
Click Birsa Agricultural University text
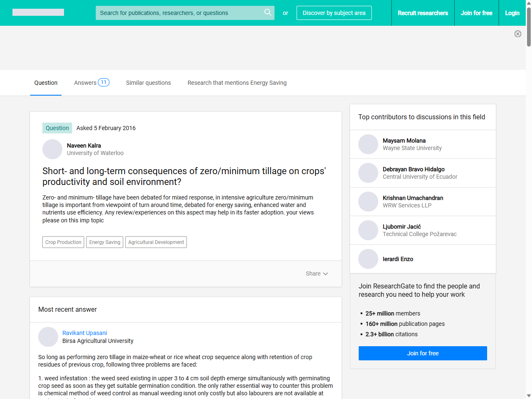[x=98, y=341]
